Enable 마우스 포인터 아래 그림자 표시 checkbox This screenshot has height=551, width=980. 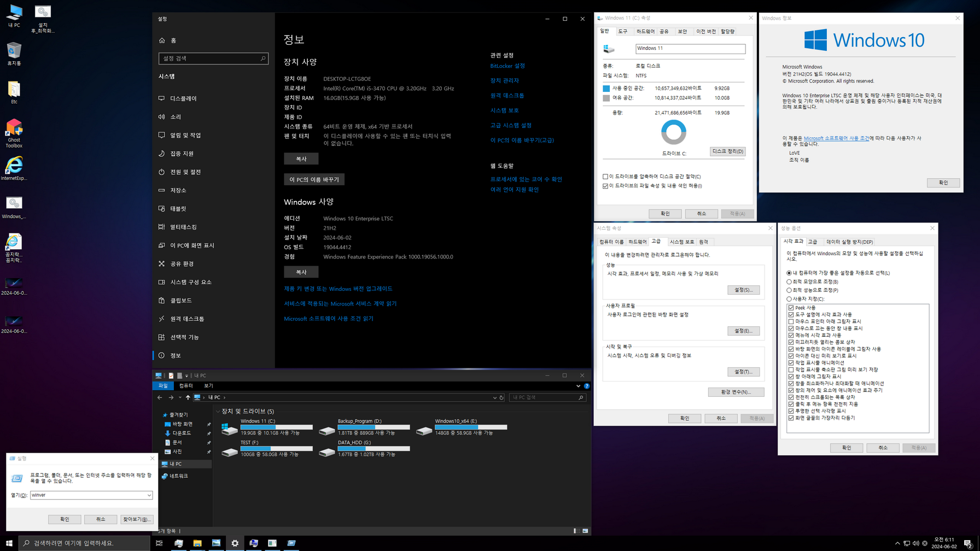pyautogui.click(x=791, y=321)
